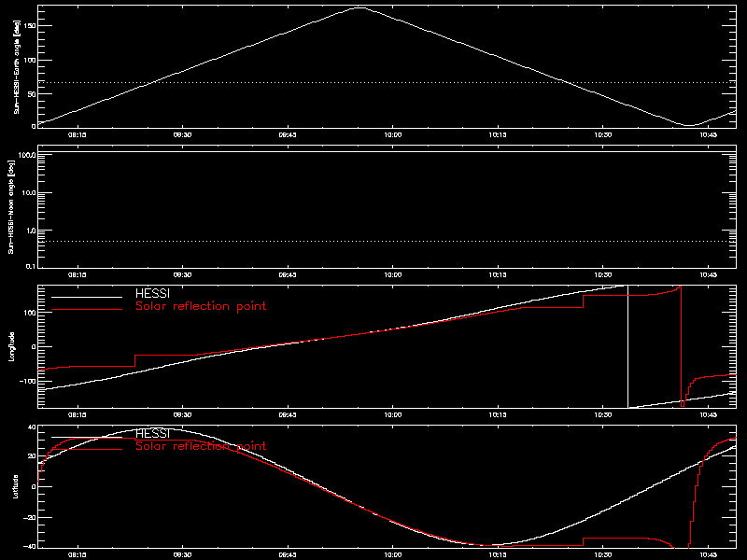This screenshot has height=560, width=747.
Task: Click the 100.0 tick in Noon angle panel
Action: [x=27, y=155]
